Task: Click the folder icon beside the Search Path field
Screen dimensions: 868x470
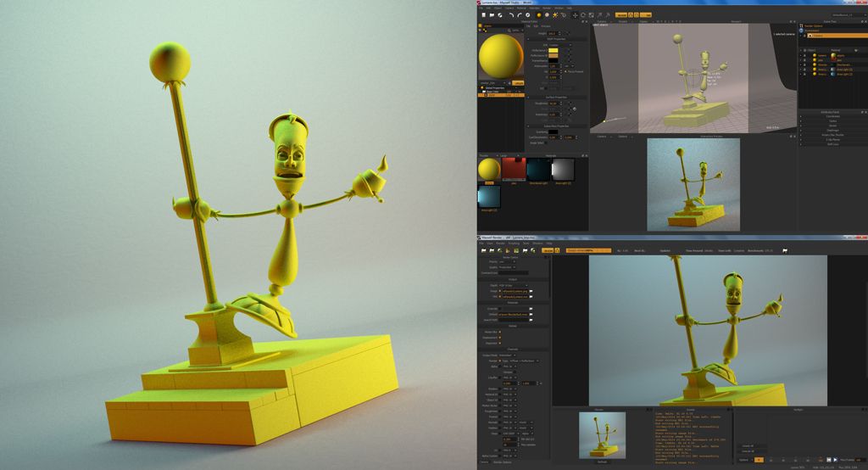Action: coord(531,320)
